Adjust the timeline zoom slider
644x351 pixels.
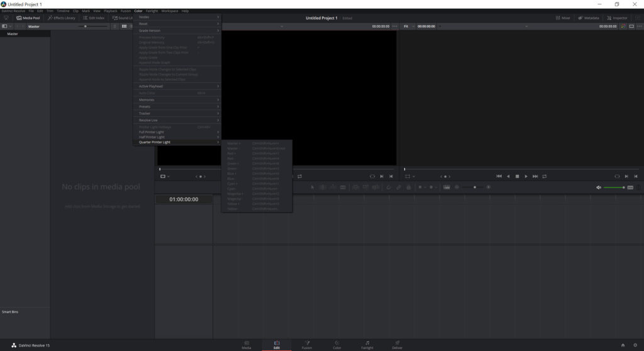(x=472, y=187)
